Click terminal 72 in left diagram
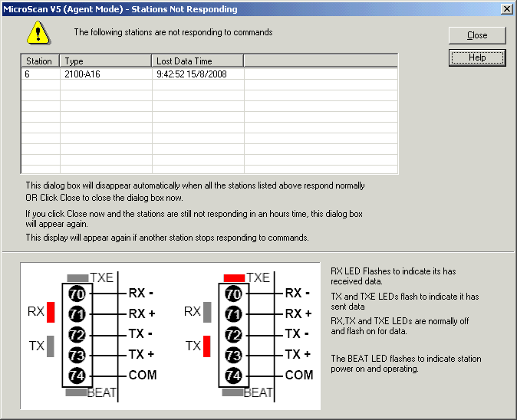This screenshot has width=517, height=420. pyautogui.click(x=77, y=335)
